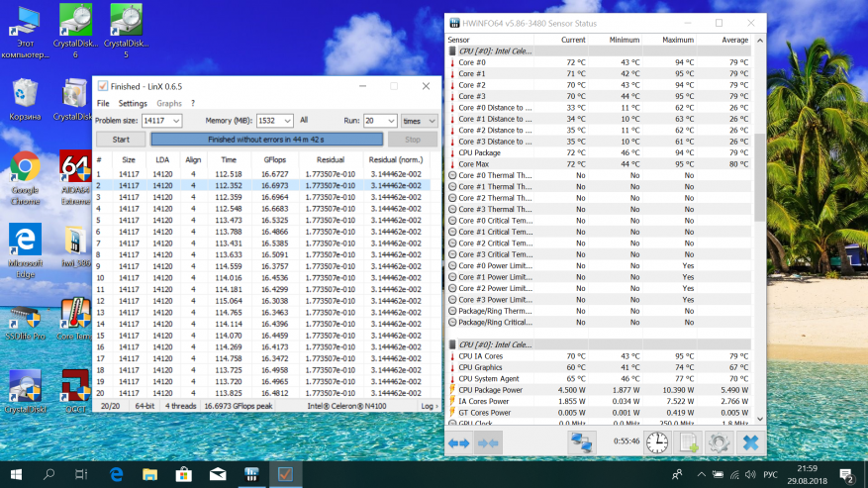Viewport: 868px width, 488px height.
Task: Select CPU Graphics temperature row
Action: tap(599, 367)
